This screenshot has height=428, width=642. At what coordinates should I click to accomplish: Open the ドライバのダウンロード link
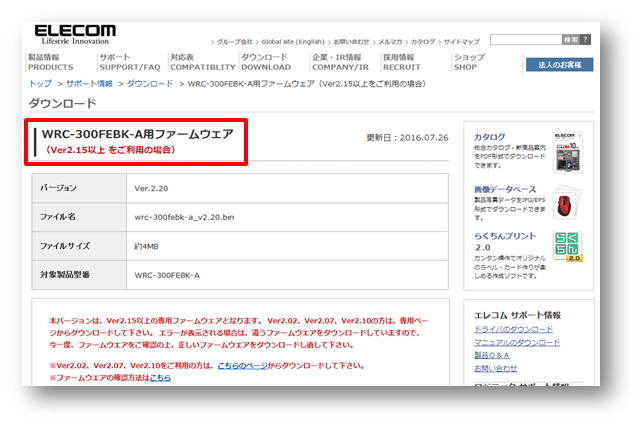(513, 329)
